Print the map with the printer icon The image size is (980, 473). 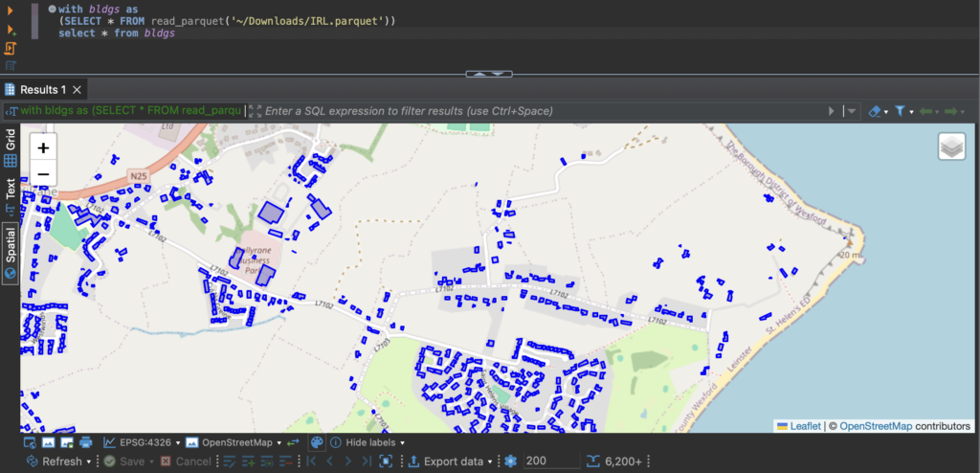tap(85, 442)
